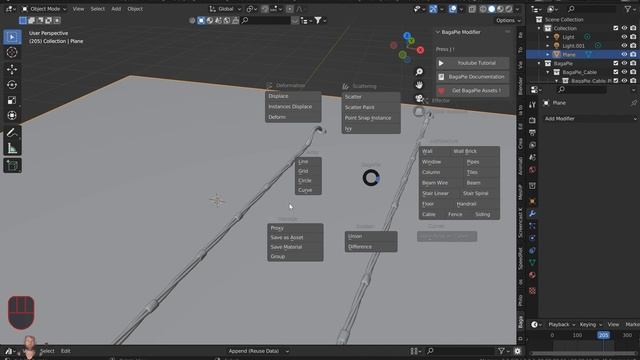Click the viewport zoom magnifier icon
The width and height of the screenshot is (640, 360).
point(419,72)
